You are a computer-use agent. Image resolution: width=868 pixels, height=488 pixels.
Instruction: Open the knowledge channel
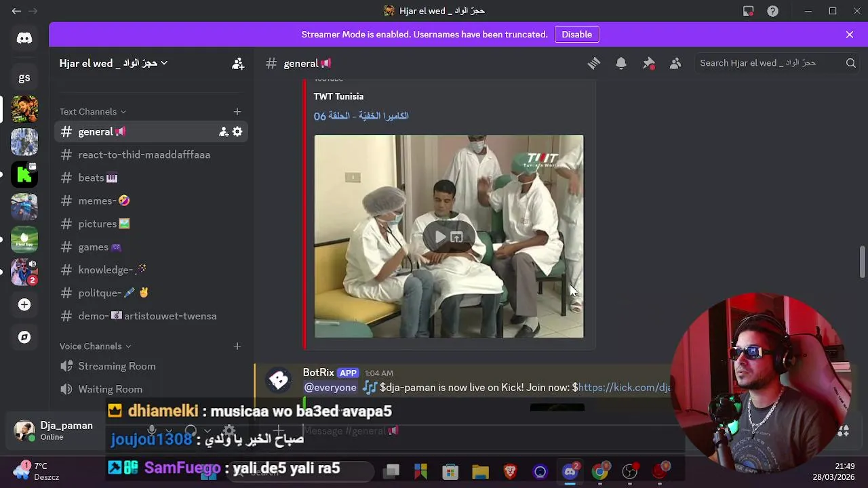click(x=151, y=270)
